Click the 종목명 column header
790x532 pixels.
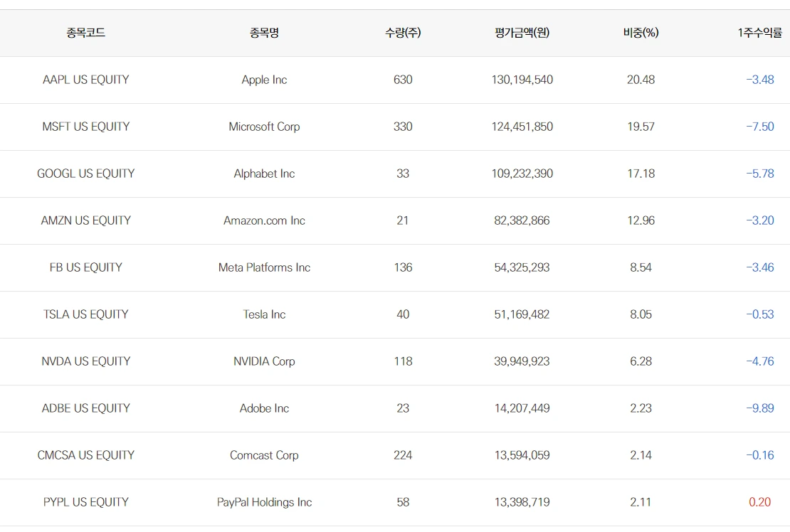pos(264,33)
